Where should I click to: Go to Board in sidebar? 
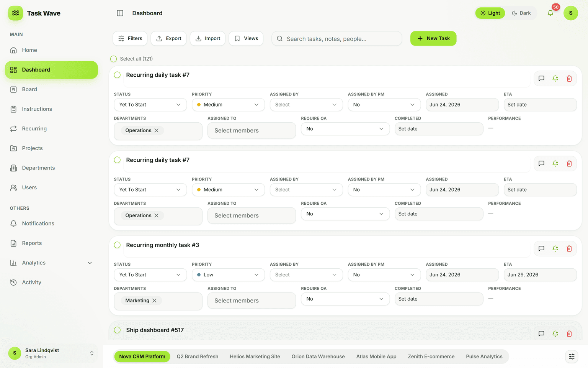pyautogui.click(x=51, y=89)
